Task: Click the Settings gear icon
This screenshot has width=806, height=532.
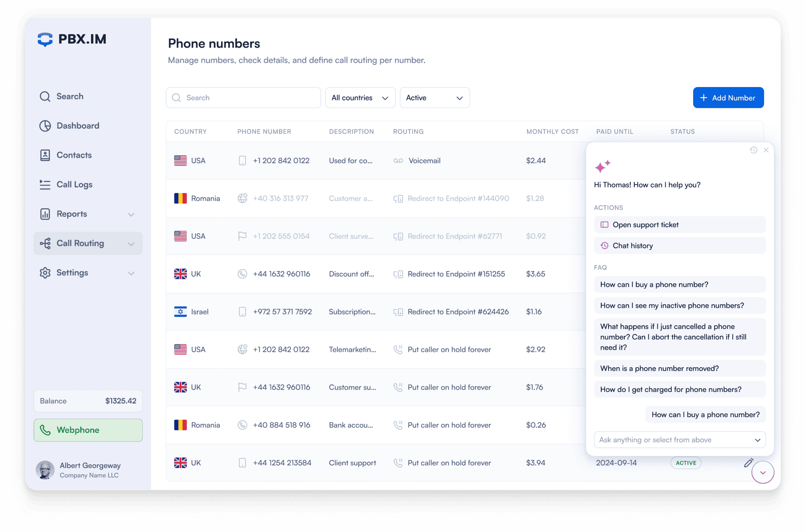Action: click(45, 273)
